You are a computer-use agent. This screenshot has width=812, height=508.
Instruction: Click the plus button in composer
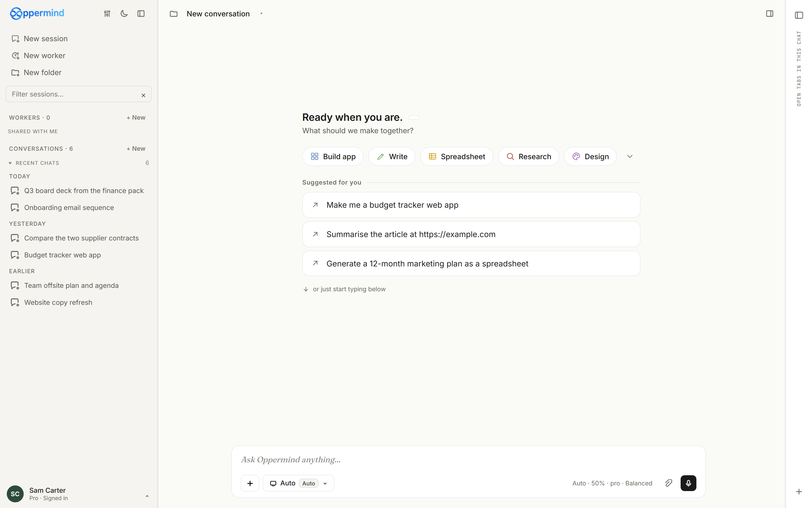(x=250, y=483)
